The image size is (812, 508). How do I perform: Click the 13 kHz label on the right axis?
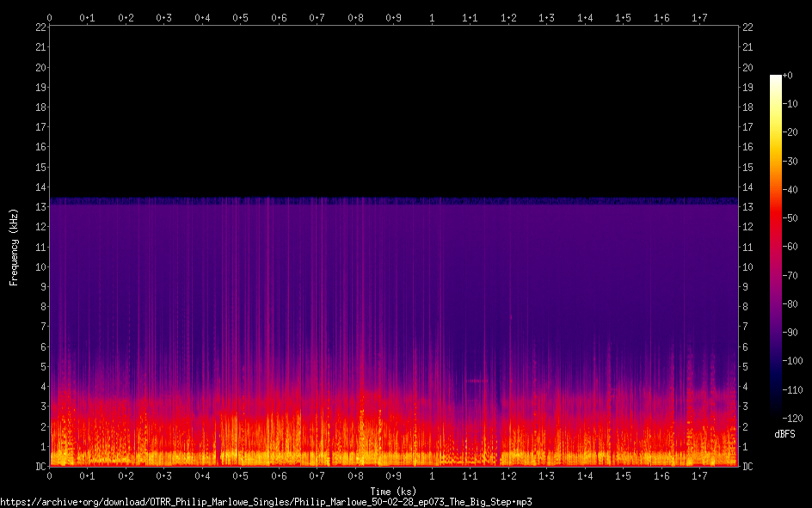coord(747,207)
